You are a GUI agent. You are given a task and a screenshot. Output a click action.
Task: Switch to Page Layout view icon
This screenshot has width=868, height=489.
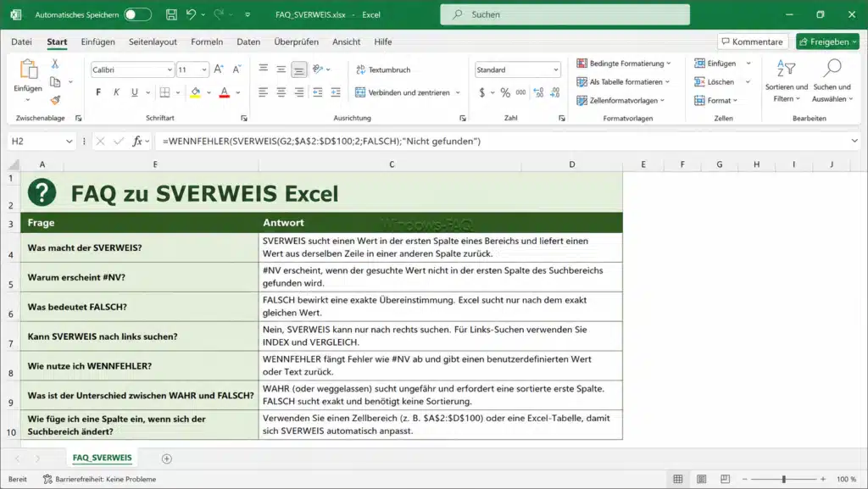[x=701, y=480]
